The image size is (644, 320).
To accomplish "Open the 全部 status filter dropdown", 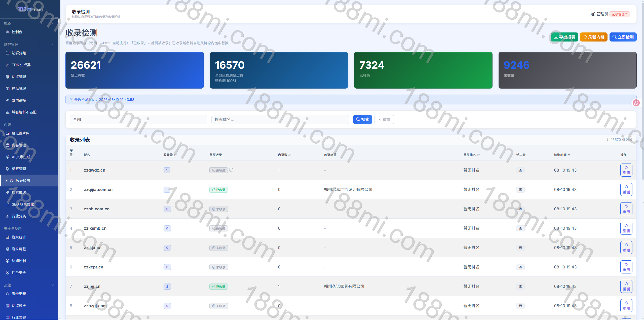I will click(x=138, y=119).
